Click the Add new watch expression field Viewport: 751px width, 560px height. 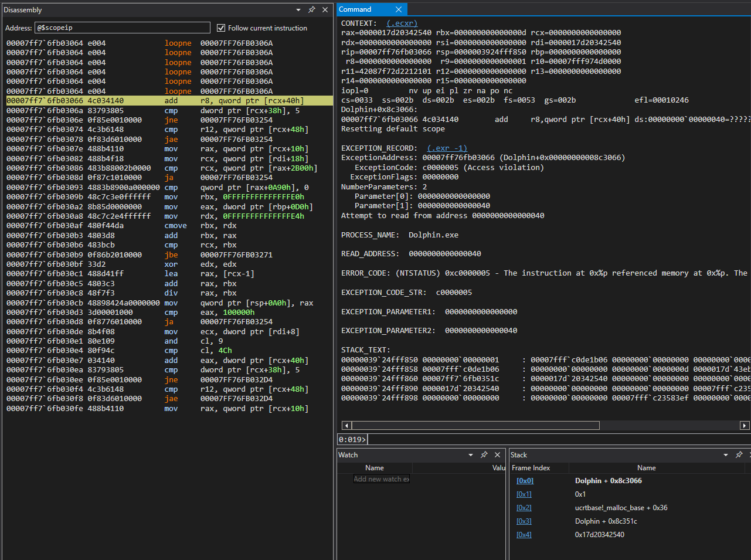[x=381, y=479]
